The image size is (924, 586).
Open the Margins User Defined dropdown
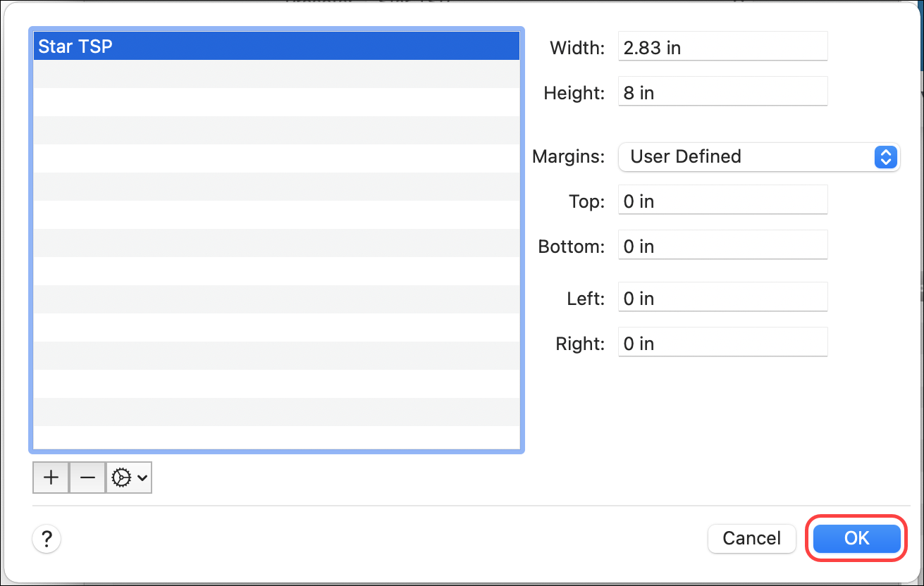click(759, 156)
